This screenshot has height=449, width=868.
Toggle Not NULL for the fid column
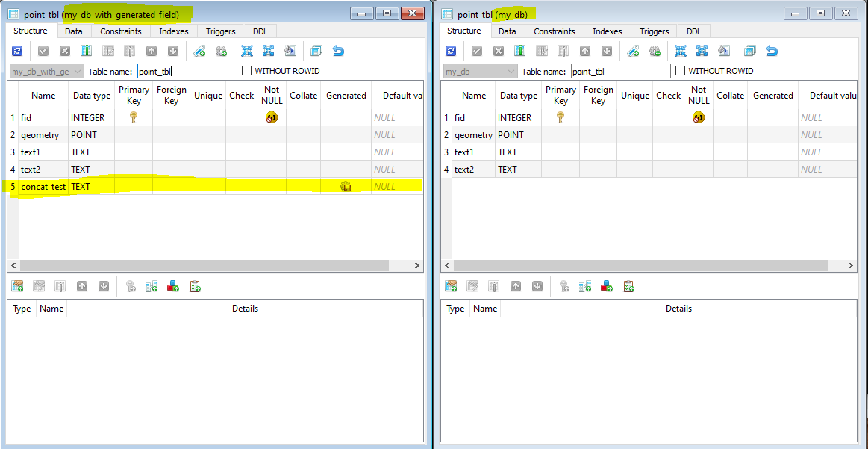[271, 117]
